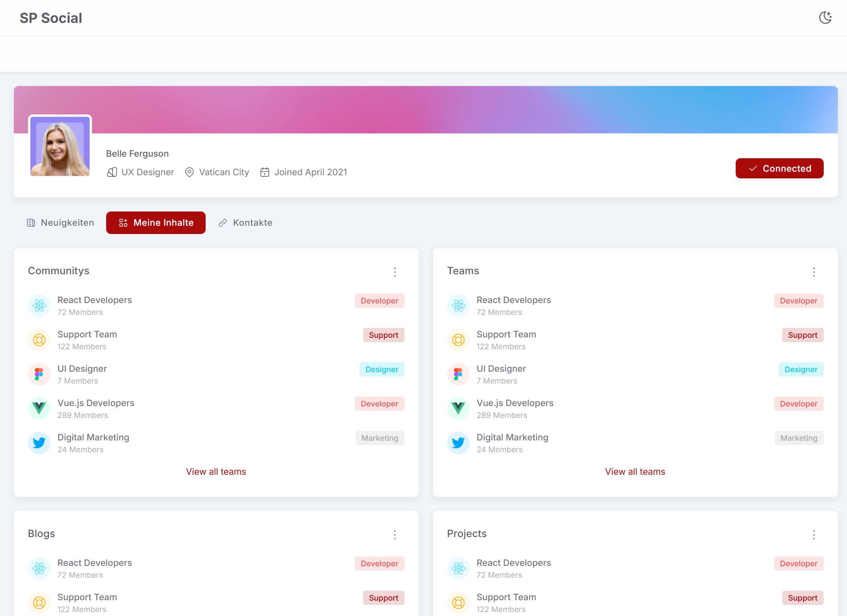This screenshot has width=847, height=616.
Task: Click View all teams in Communitys
Action: click(x=216, y=472)
